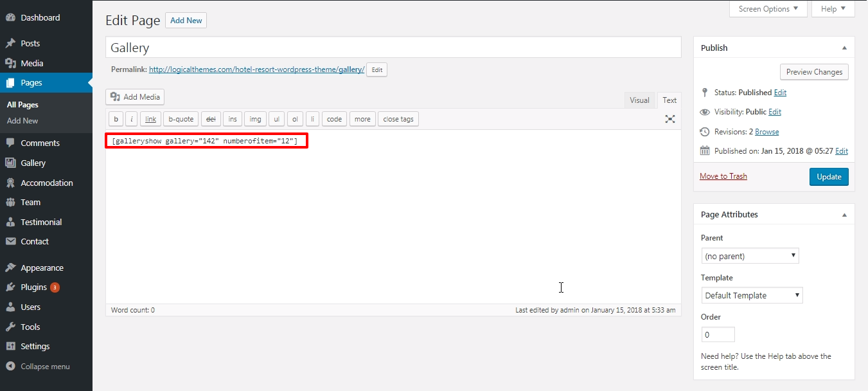The width and height of the screenshot is (868, 391).
Task: Click the Comments speech bubble icon
Action: point(10,143)
